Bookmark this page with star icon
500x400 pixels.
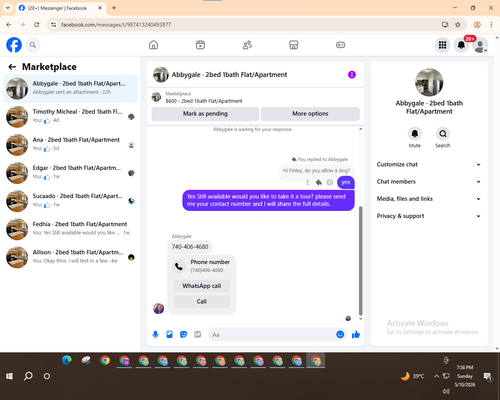pyautogui.click(x=458, y=25)
